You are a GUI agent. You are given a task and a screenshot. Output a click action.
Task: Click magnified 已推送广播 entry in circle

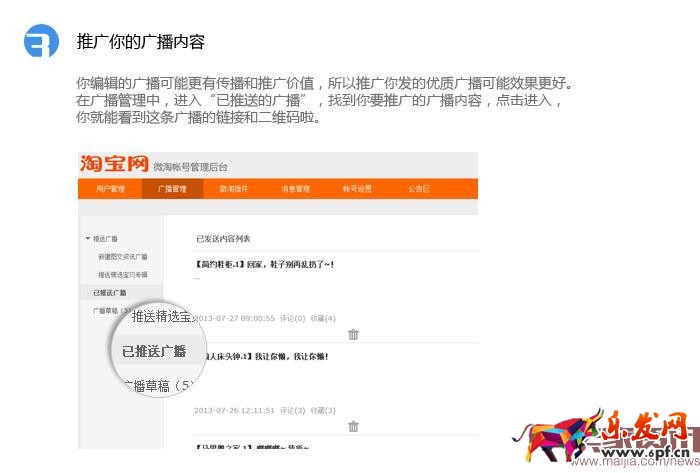(x=154, y=351)
